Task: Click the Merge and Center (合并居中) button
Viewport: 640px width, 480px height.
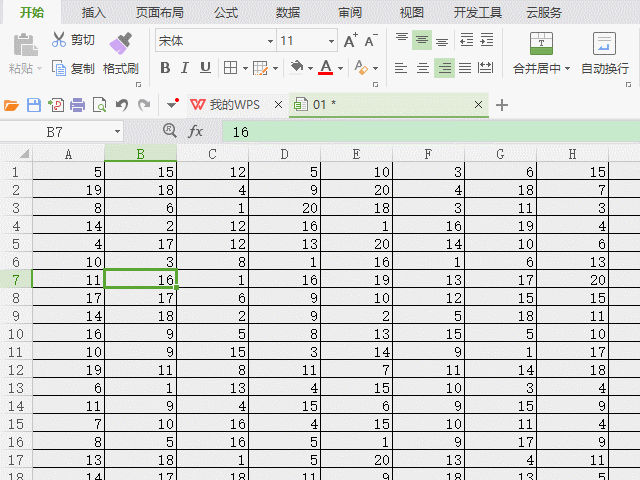Action: (540, 52)
